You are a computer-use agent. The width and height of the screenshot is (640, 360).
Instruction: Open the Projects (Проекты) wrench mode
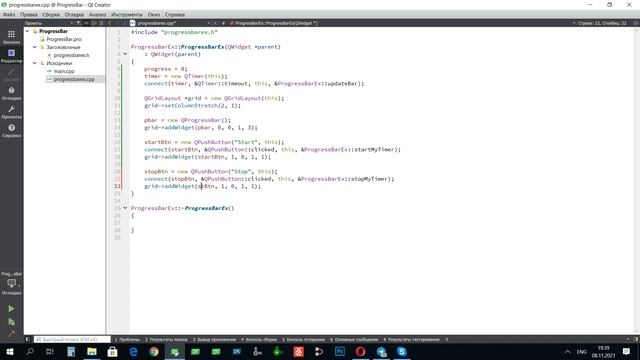[11, 112]
